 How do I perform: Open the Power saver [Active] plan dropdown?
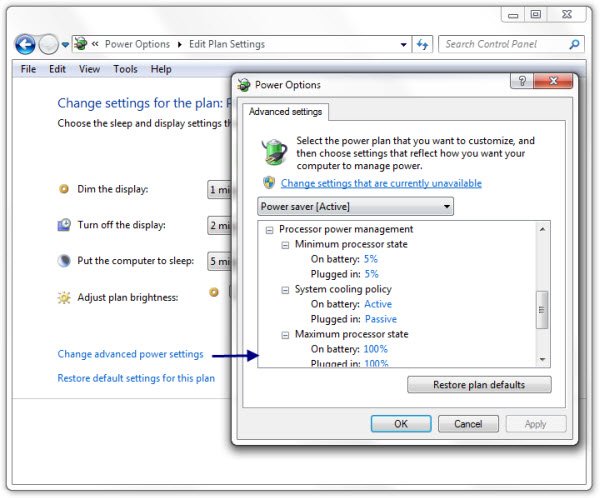click(356, 207)
